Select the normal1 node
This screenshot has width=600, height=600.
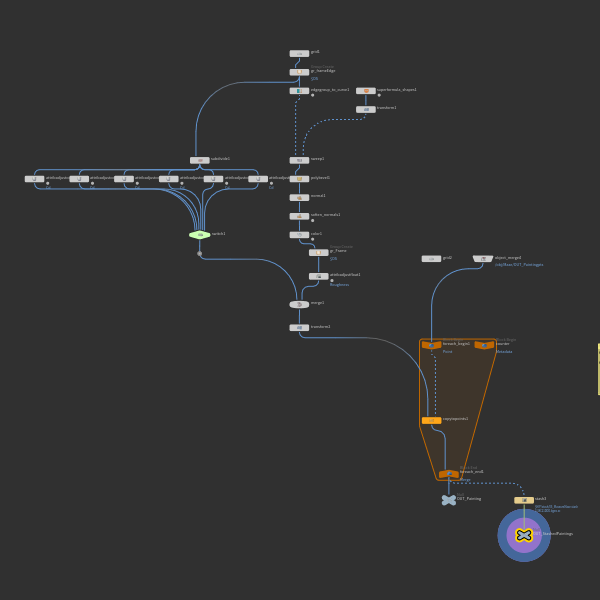coord(299,197)
